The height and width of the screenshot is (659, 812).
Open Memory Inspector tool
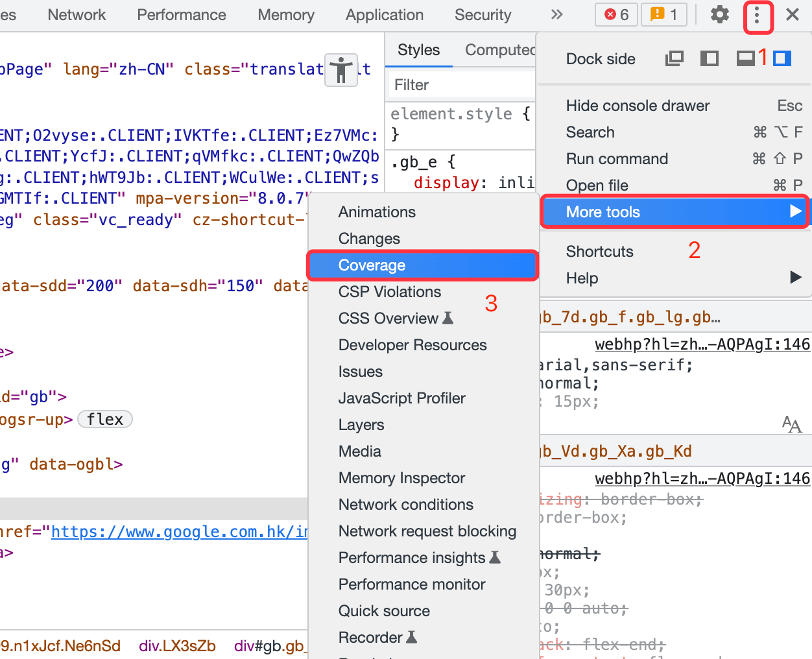pos(424,478)
